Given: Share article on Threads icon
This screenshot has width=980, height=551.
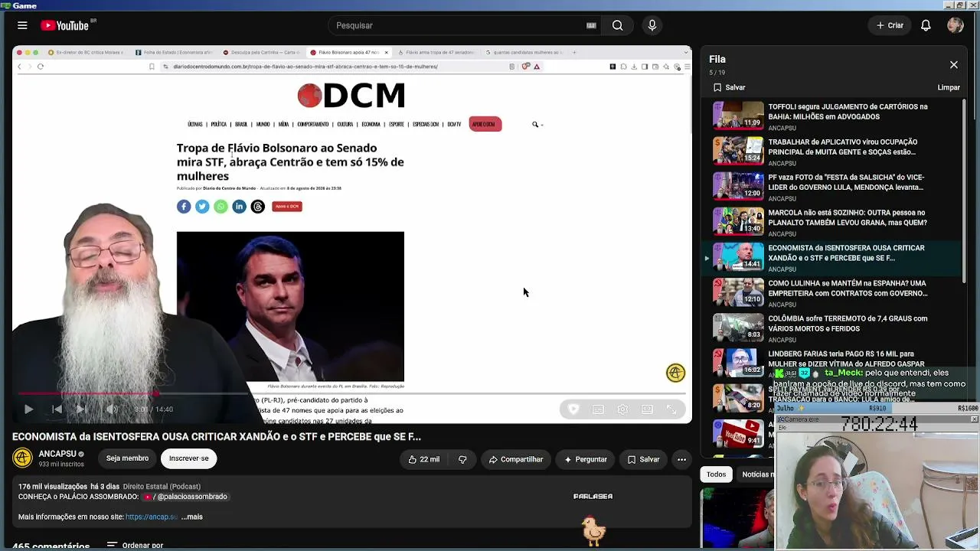Looking at the screenshot, I should point(257,207).
